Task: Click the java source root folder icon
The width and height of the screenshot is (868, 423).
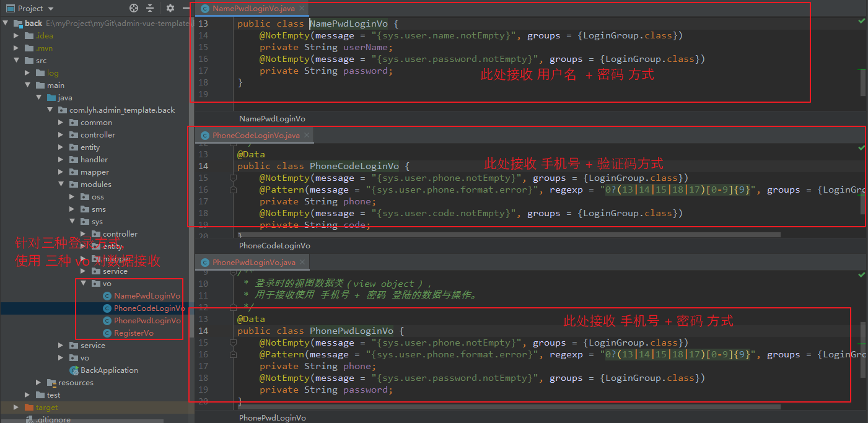Action: coord(51,98)
